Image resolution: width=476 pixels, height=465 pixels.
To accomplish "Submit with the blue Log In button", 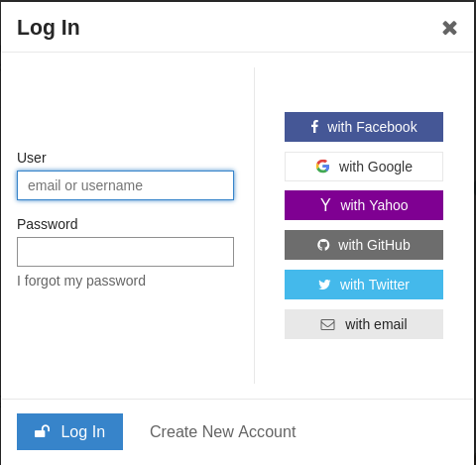I will 69,431.
